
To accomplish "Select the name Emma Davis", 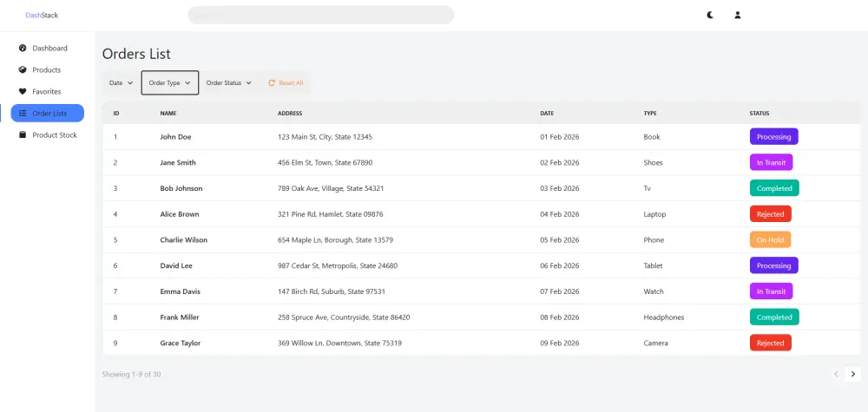I will 180,291.
